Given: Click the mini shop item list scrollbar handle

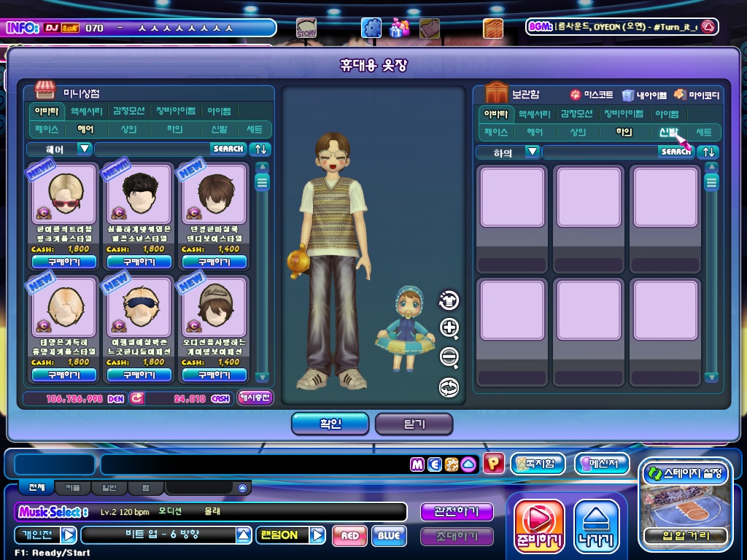Looking at the screenshot, I should 263,181.
